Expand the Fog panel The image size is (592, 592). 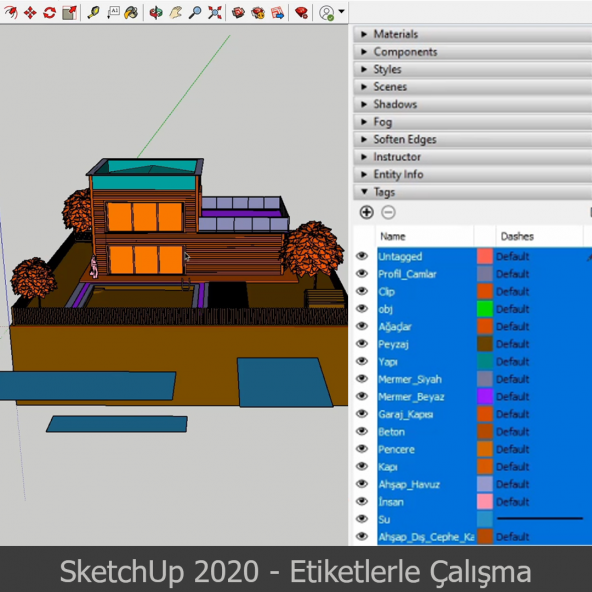(473, 122)
